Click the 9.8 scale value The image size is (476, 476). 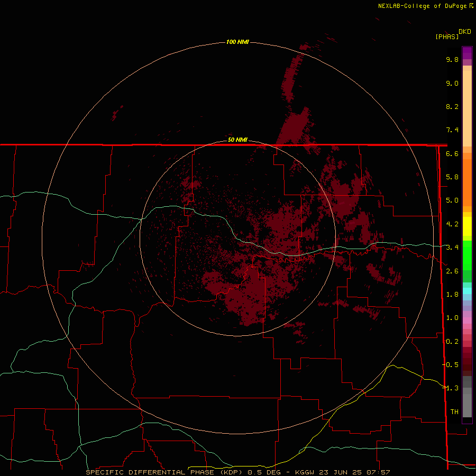pyautogui.click(x=452, y=59)
